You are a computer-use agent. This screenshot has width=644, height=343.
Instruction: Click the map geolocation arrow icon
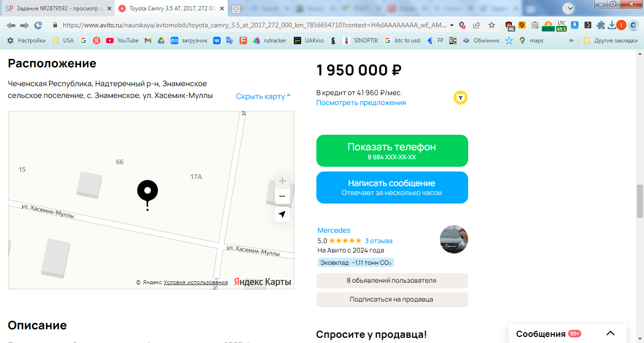[282, 214]
